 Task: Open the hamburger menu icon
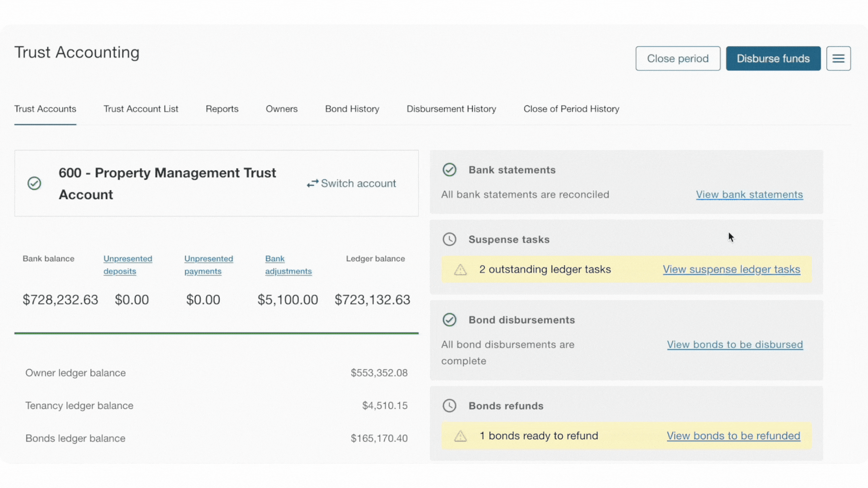(x=838, y=58)
